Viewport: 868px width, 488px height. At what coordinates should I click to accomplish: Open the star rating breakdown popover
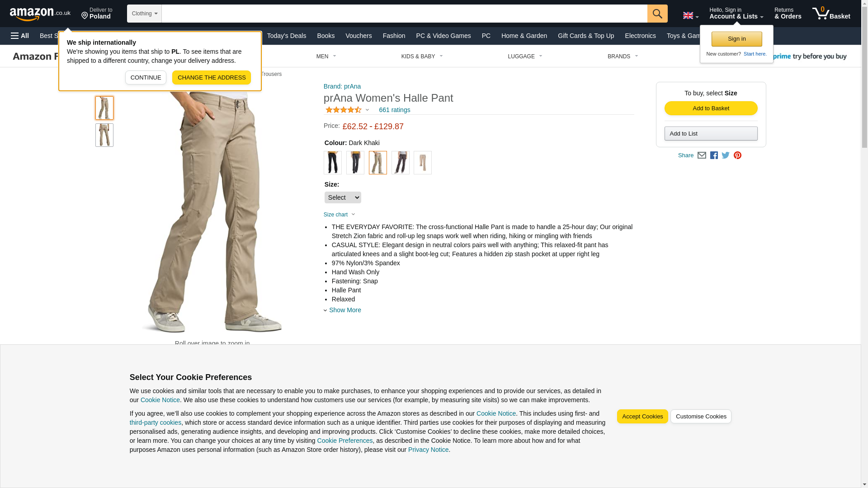tap(347, 110)
